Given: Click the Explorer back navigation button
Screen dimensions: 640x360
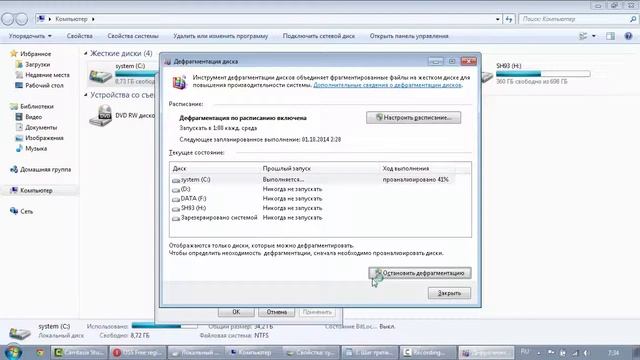Looking at the screenshot, I should (x=8, y=19).
